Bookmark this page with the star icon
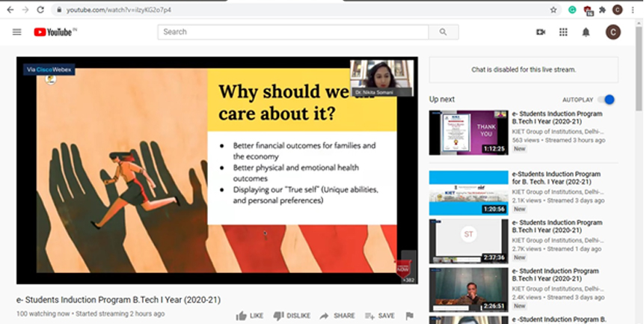Screen dimensions: 644x324 (x=553, y=10)
